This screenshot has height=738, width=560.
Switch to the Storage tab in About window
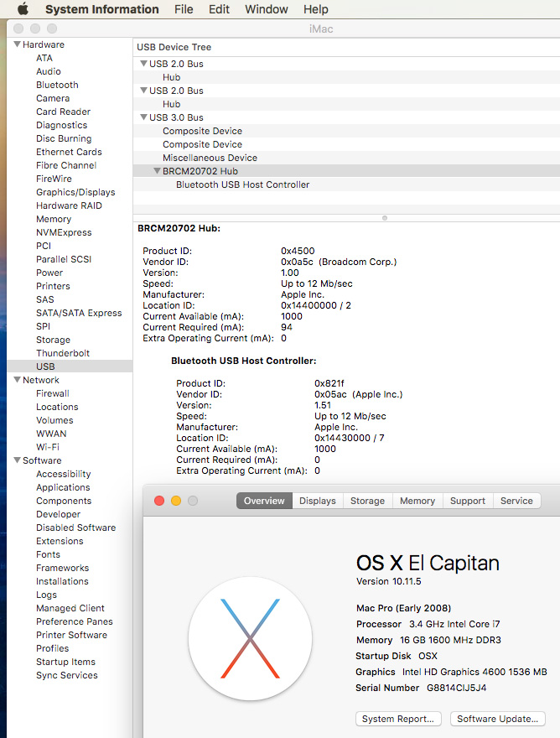[x=367, y=501]
